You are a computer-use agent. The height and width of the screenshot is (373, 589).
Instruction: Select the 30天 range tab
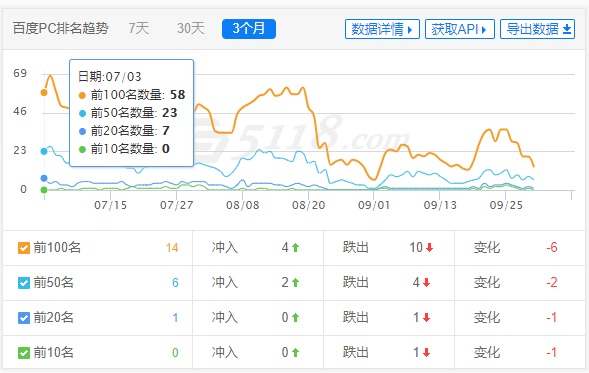click(x=190, y=29)
